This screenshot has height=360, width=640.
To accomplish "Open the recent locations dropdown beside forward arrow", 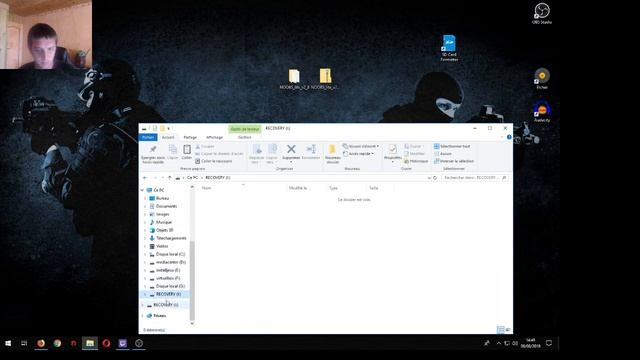I will (x=163, y=178).
